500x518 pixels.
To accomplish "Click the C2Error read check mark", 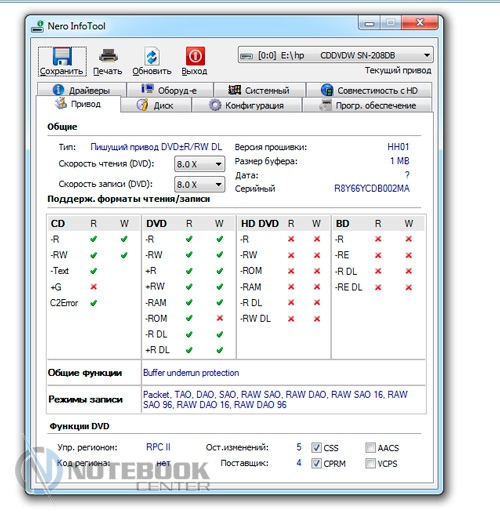I will click(x=94, y=303).
